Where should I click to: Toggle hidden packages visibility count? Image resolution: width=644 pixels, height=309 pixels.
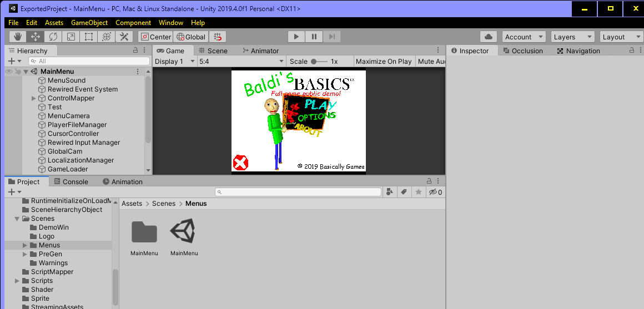pyautogui.click(x=435, y=191)
